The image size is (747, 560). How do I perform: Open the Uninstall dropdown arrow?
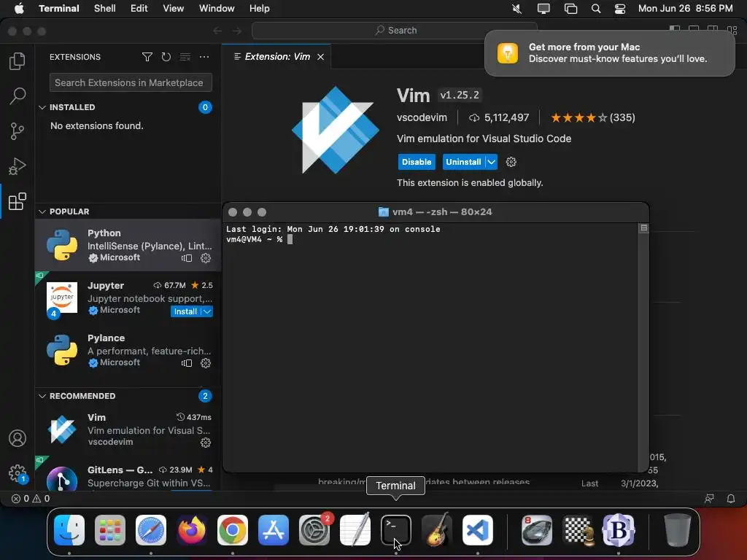click(492, 162)
